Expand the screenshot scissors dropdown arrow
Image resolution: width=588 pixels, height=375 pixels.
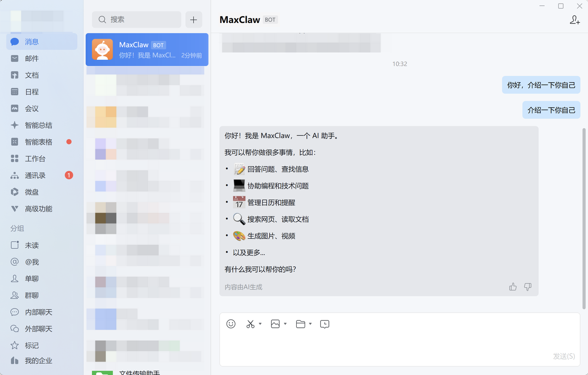(x=260, y=324)
